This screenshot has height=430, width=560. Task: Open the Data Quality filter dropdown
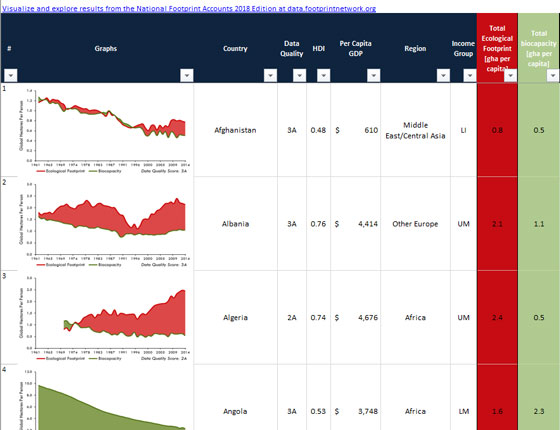[x=300, y=75]
